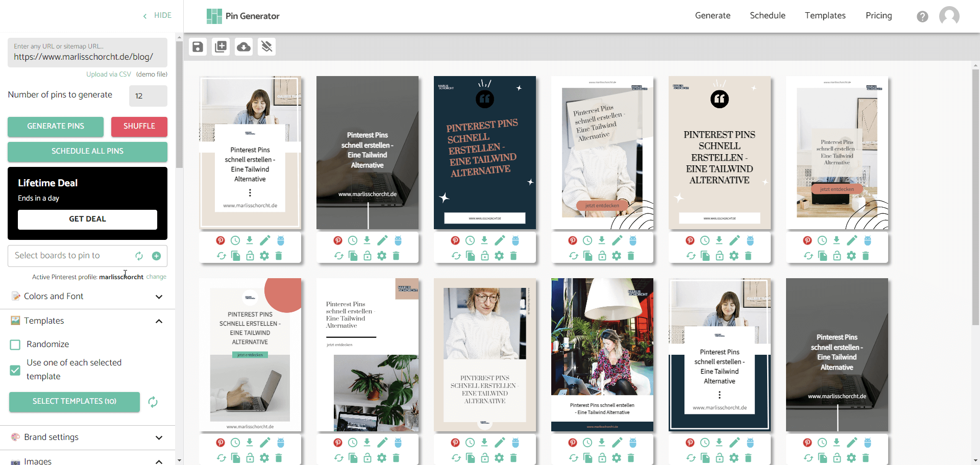Publish the navy third top-row pin to Pinterest
Viewport: 980px width, 465px height.
[455, 240]
